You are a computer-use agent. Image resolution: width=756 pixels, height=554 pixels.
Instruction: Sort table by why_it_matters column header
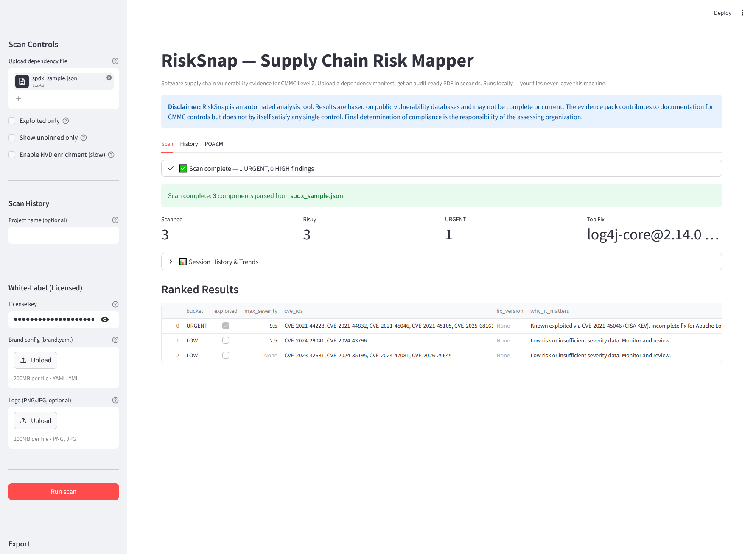pos(624,311)
